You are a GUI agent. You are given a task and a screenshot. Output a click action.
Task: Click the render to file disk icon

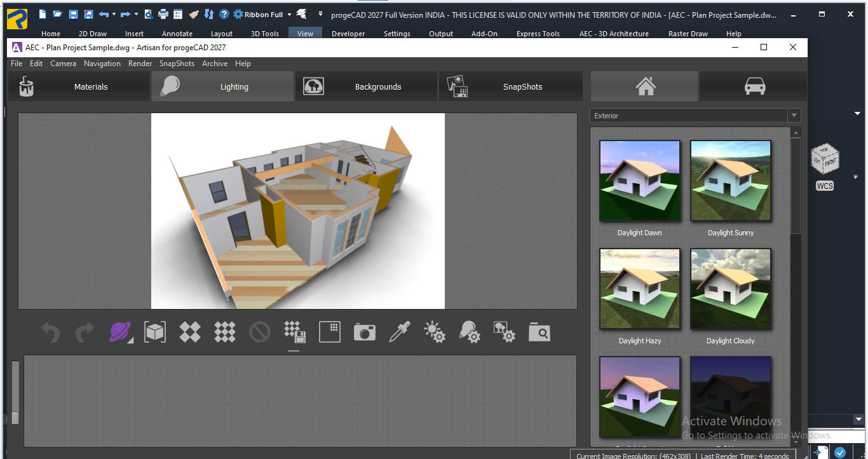[295, 332]
